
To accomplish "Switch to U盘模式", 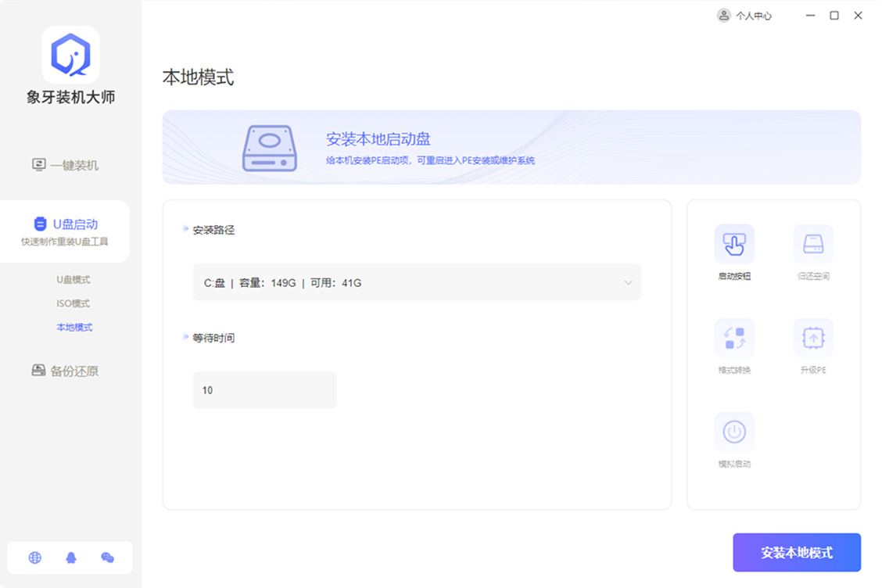I will (75, 279).
